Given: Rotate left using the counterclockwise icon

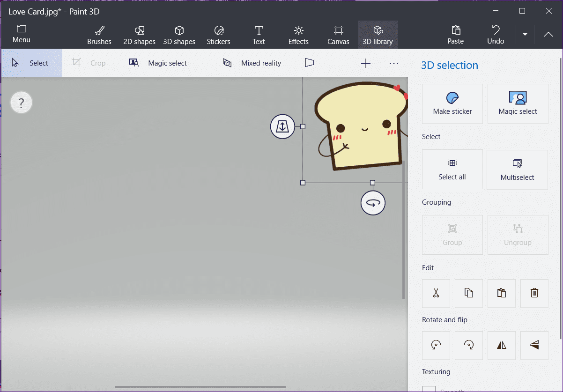Looking at the screenshot, I should pyautogui.click(x=436, y=345).
